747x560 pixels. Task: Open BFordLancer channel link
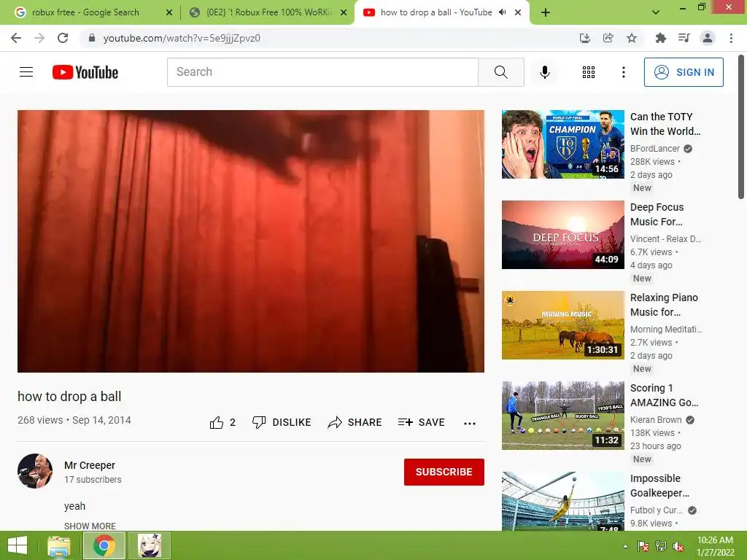[x=655, y=149]
